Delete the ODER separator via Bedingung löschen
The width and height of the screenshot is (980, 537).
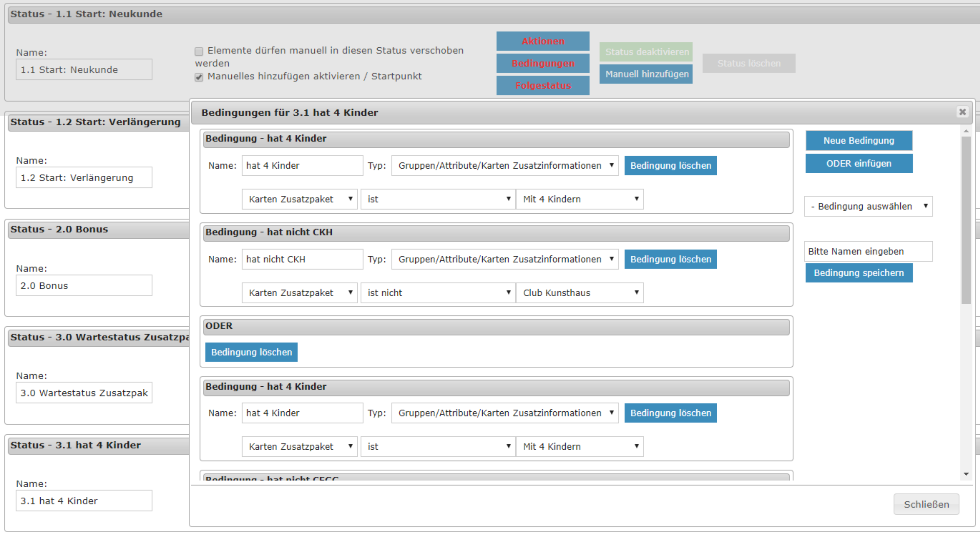[x=251, y=352]
